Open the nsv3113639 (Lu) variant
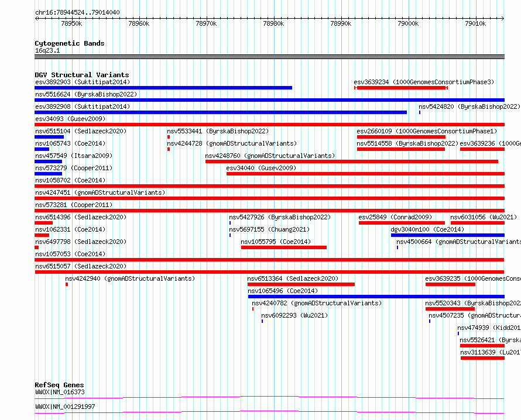The height and width of the screenshot is (420, 521). 491,352
